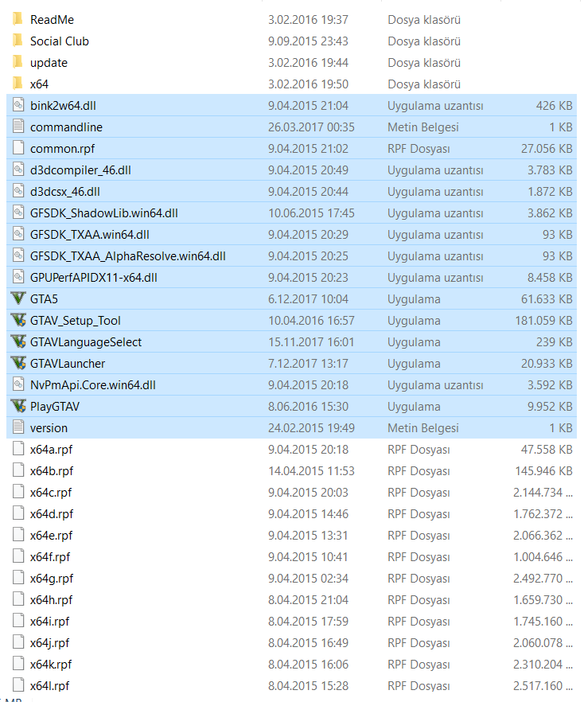Screen dimensions: 588x702
Task: Click the commandline text document icon
Action: point(18,127)
